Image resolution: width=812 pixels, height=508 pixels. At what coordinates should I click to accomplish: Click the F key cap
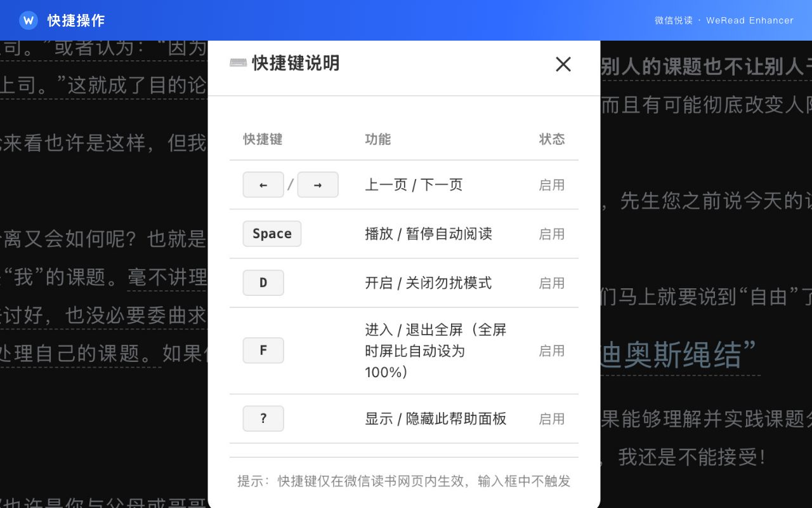(x=263, y=351)
